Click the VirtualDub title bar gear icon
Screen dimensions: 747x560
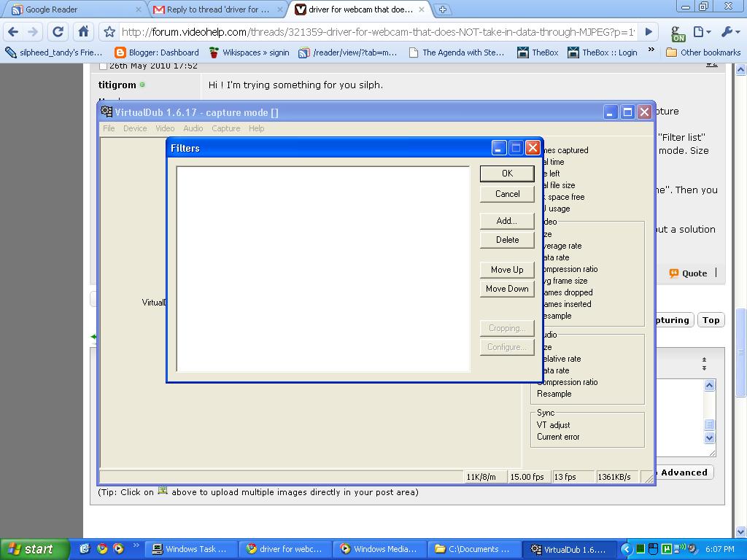[107, 112]
